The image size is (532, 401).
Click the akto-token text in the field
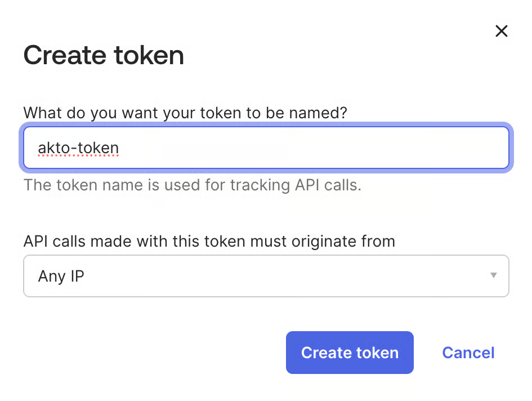pos(78,148)
